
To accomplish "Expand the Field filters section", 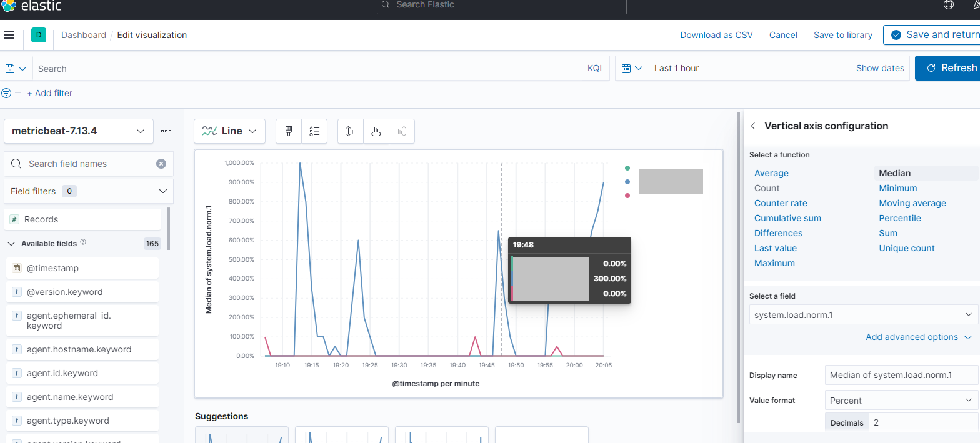I will click(x=89, y=191).
